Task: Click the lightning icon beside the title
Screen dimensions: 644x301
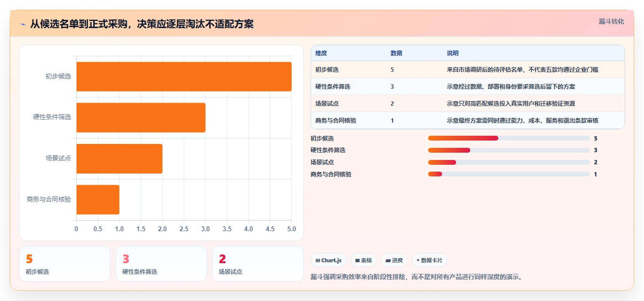Action: click(x=23, y=24)
